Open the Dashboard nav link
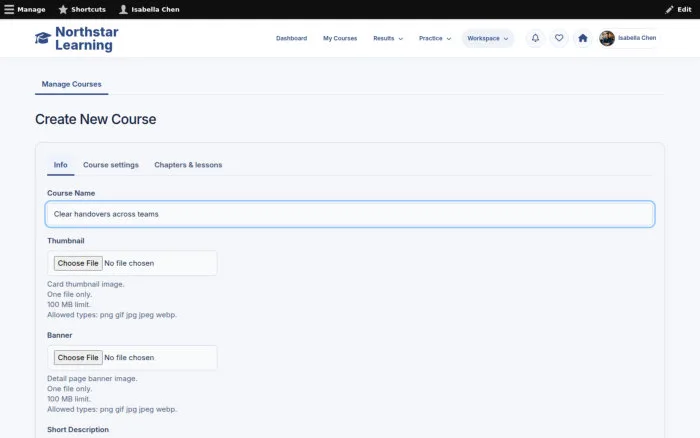 292,38
